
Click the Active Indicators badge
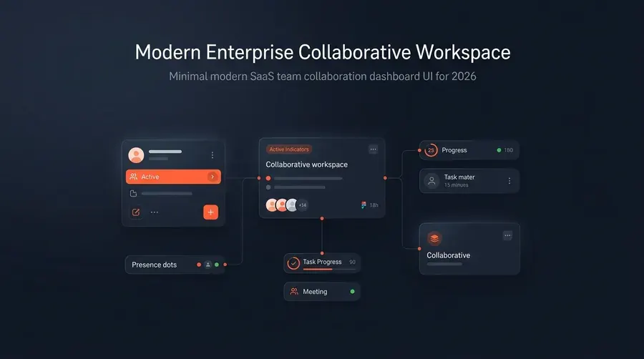[x=289, y=149]
